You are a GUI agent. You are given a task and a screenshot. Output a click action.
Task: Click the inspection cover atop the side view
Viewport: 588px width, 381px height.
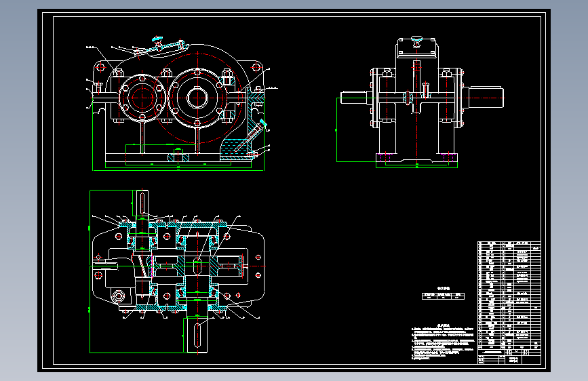click(416, 47)
